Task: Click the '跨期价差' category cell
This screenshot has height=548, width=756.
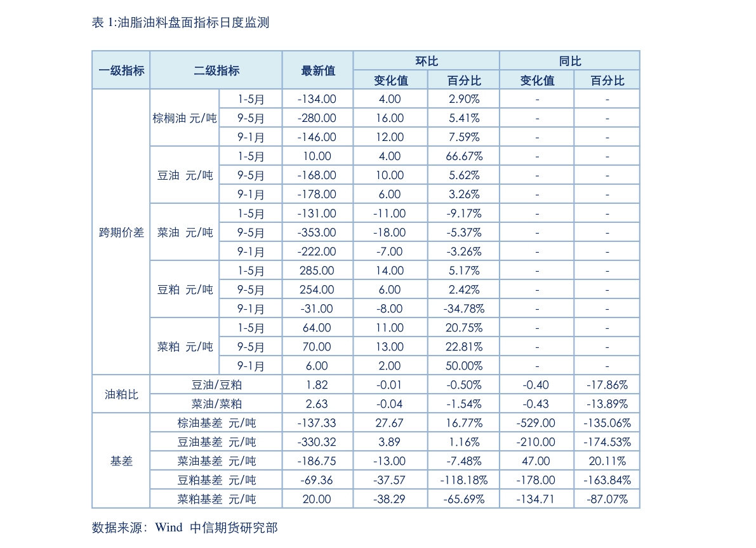Action: coord(121,232)
